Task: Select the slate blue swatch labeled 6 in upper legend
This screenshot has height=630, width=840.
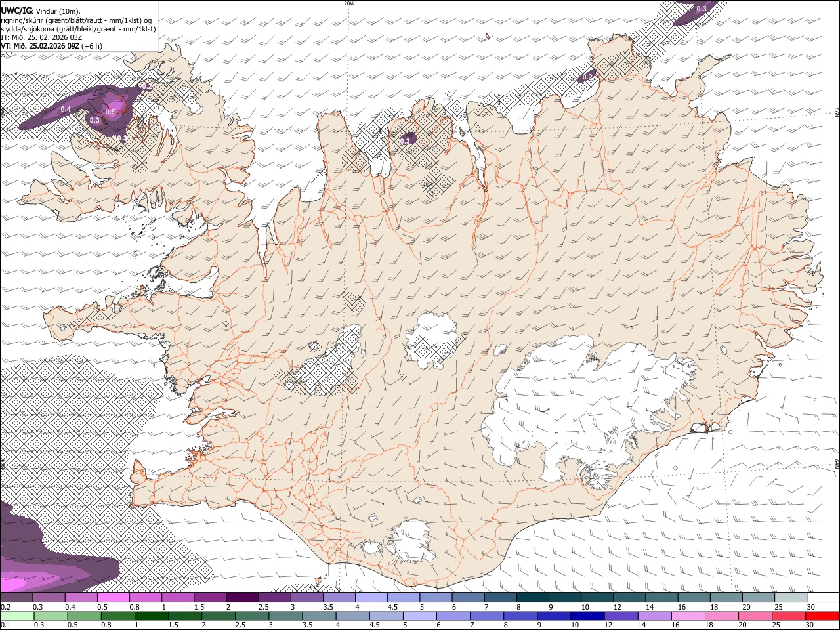Action: click(x=467, y=598)
